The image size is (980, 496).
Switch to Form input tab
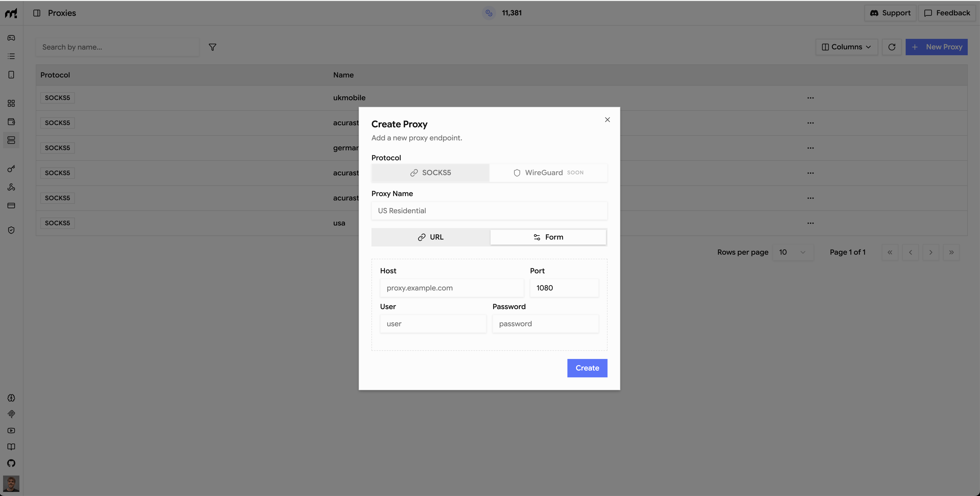[x=548, y=237]
